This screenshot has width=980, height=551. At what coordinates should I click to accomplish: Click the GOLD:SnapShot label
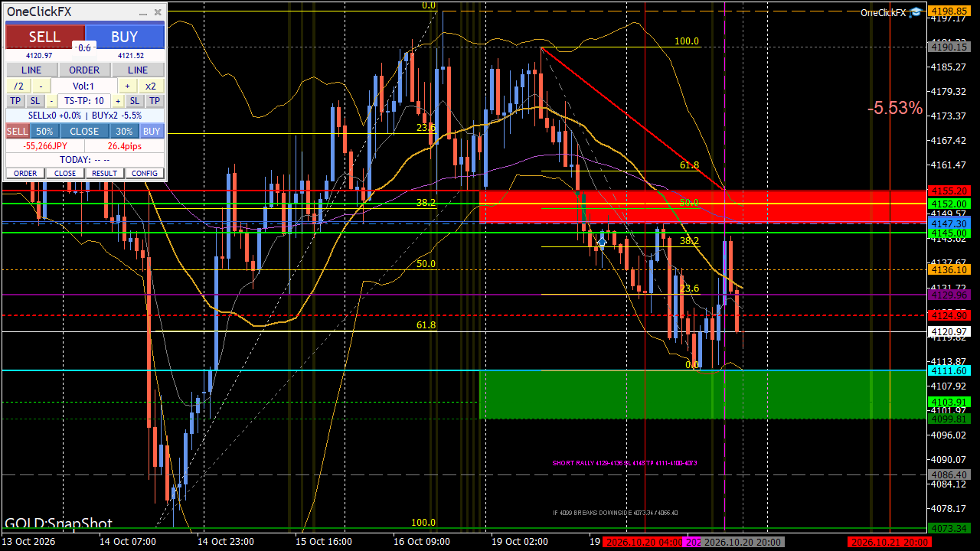point(58,524)
